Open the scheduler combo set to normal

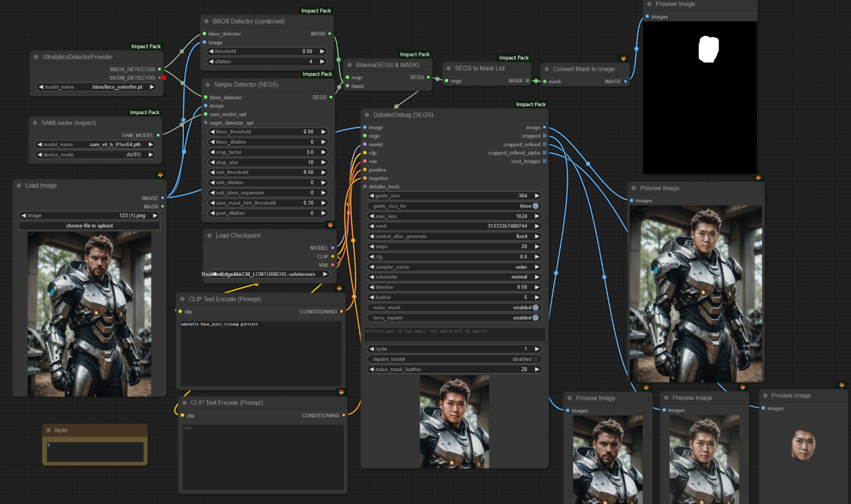[454, 277]
